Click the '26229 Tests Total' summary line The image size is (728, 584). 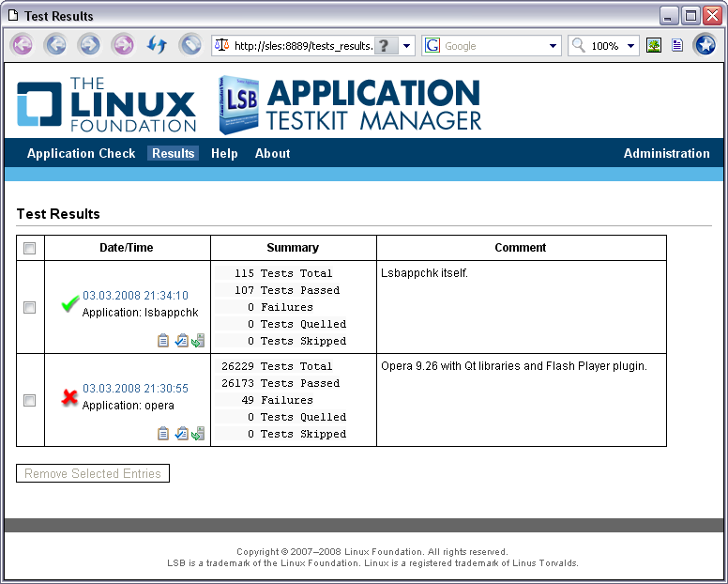click(x=277, y=366)
